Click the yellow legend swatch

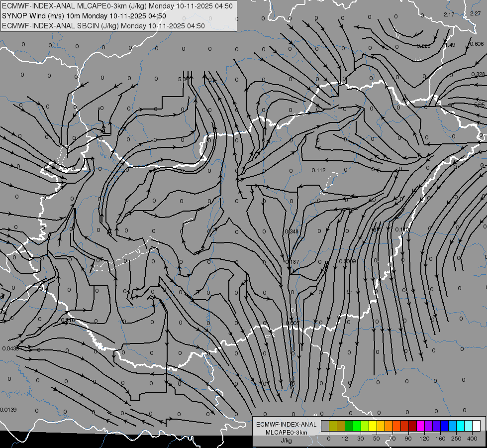[373, 426]
